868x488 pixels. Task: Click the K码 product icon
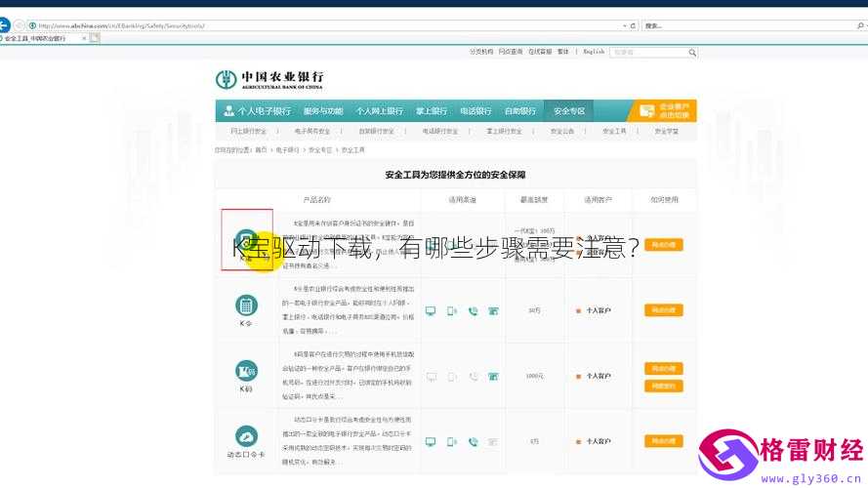(x=246, y=371)
